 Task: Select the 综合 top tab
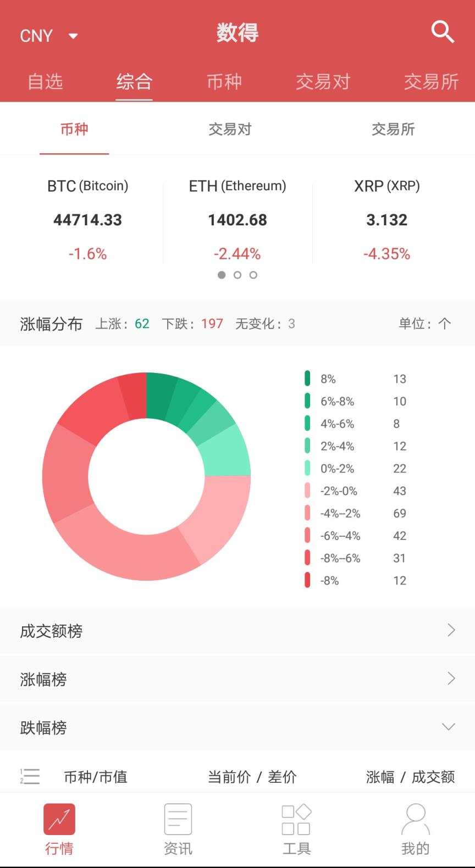point(134,82)
